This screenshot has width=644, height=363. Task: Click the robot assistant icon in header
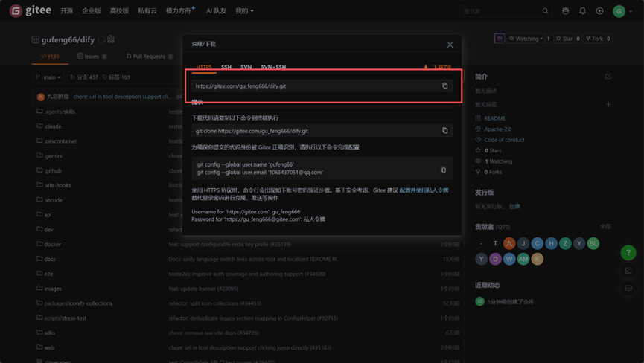point(566,11)
